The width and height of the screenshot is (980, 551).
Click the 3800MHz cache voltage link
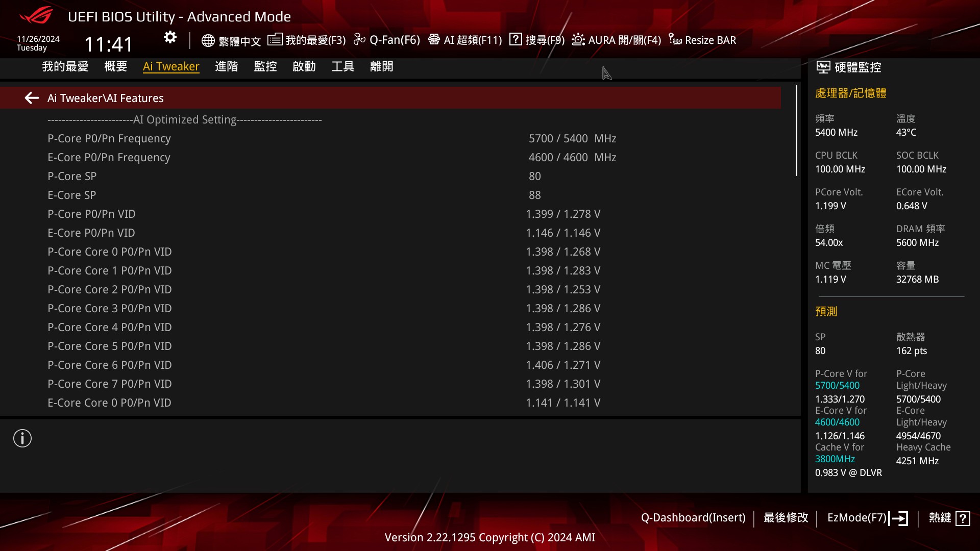tap(835, 459)
